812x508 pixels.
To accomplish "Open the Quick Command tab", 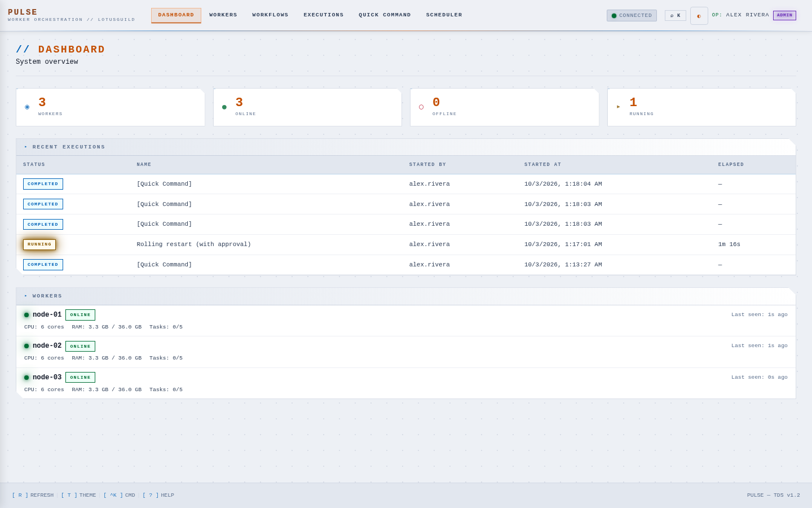I will tap(385, 15).
